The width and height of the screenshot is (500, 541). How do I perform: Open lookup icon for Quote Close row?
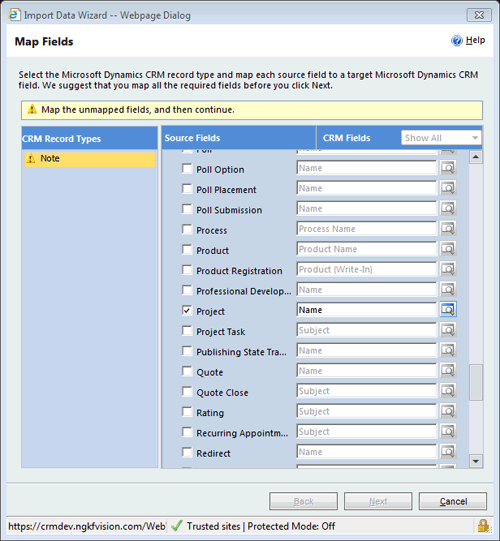(448, 391)
